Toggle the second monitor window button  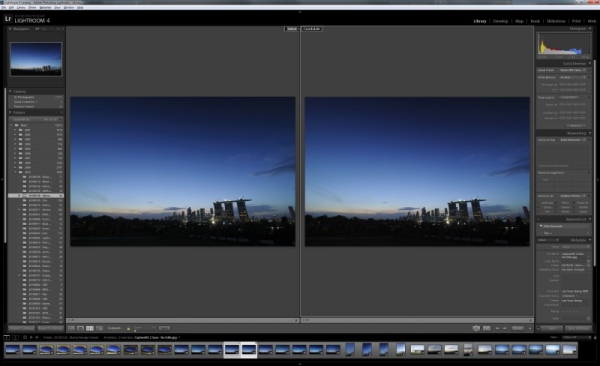pos(15,337)
